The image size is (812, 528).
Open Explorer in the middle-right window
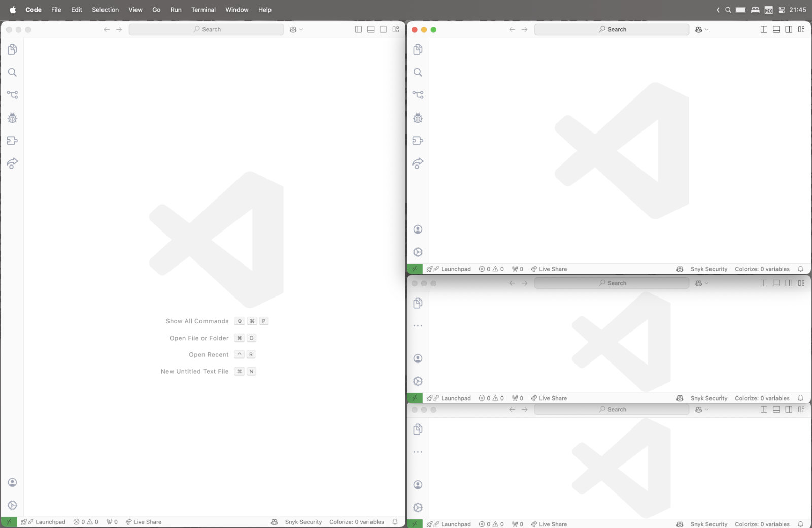click(418, 303)
